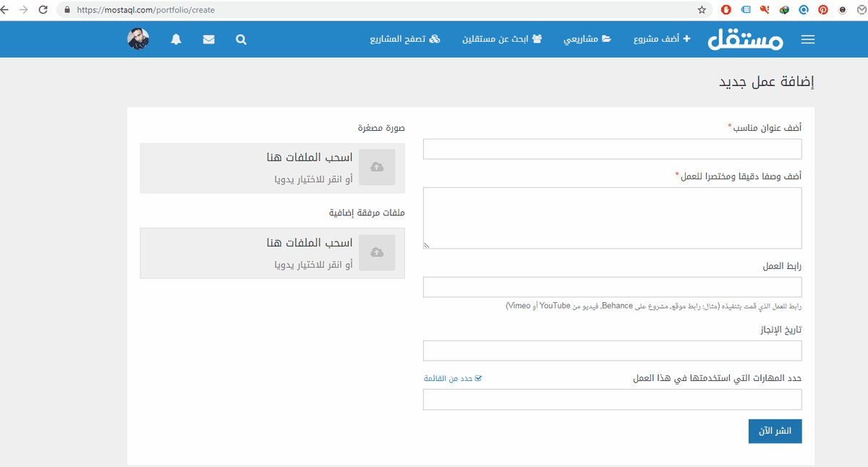This screenshot has width=868, height=467.
Task: Click thumbnail upload cloud icon
Action: pos(377,167)
